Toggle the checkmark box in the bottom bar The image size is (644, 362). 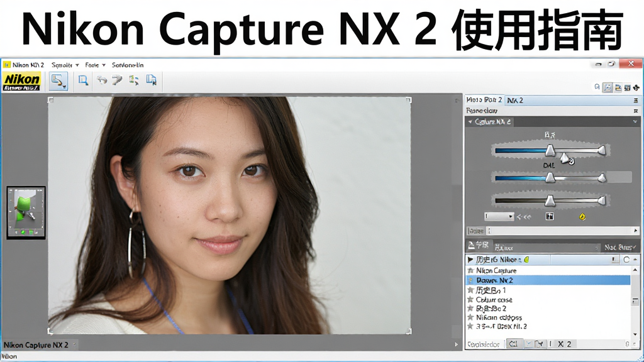(x=528, y=344)
